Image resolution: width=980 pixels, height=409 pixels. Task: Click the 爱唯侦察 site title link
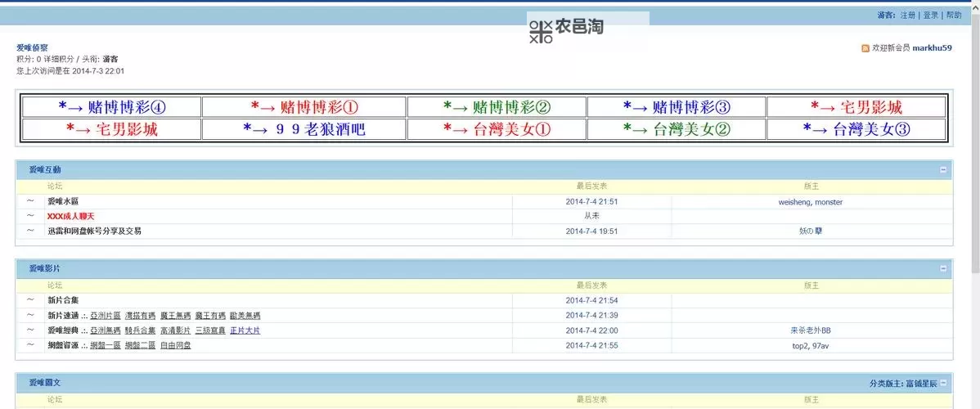coord(32,47)
